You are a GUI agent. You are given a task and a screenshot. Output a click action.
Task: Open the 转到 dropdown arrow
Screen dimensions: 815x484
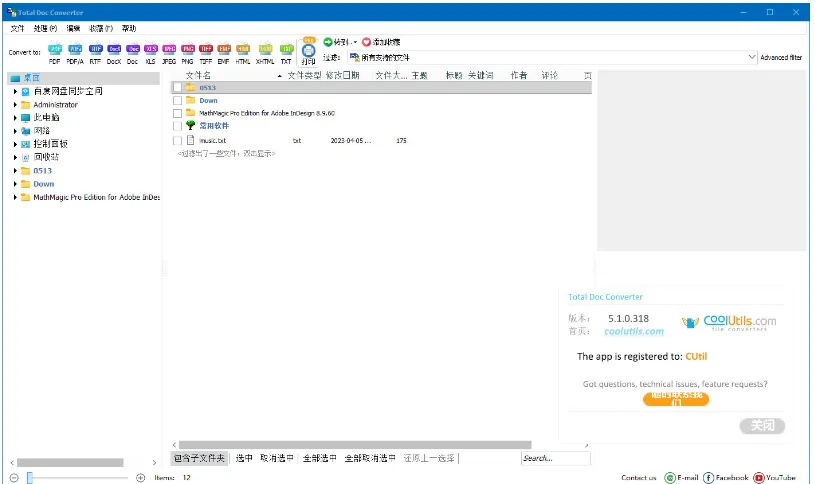click(355, 42)
